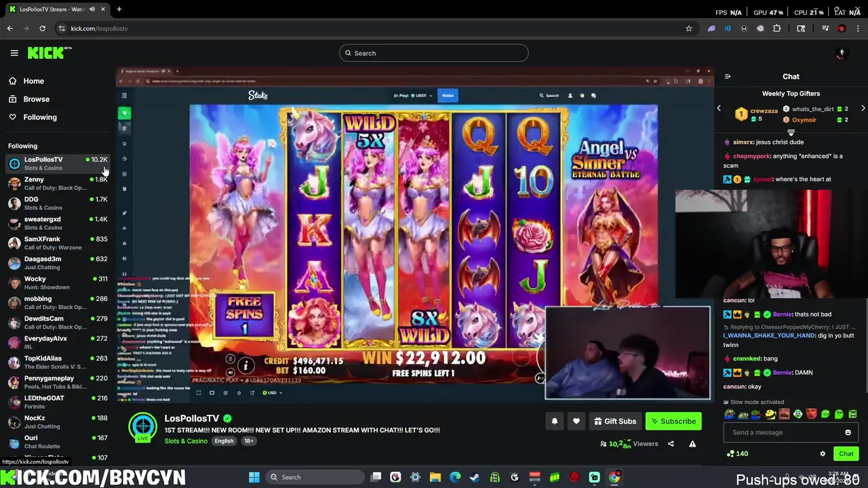Open LosPollosTV in Following list
The height and width of the screenshot is (488, 868).
57,163
